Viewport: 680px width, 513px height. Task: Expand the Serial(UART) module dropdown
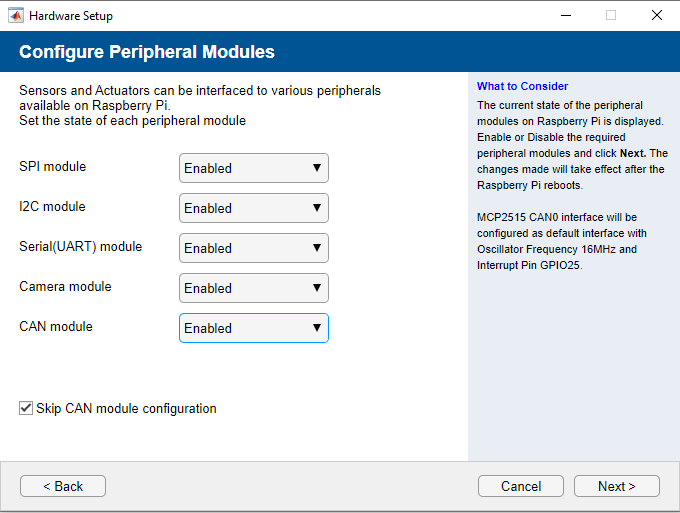point(253,248)
